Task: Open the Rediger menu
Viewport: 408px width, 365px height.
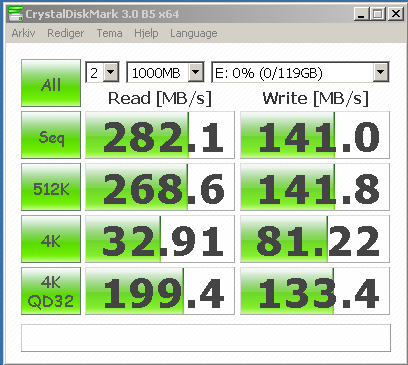Action: click(x=66, y=33)
